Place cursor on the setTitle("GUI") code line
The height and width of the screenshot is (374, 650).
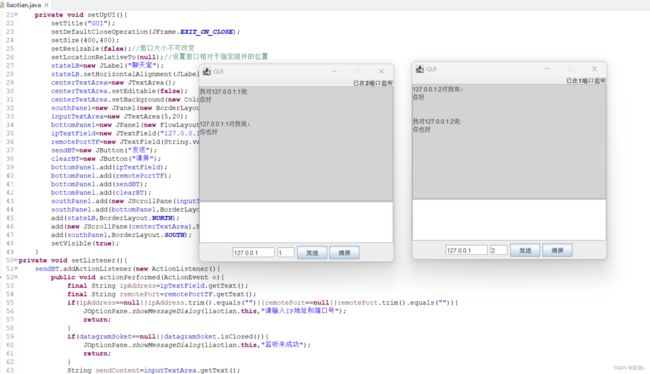(x=83, y=23)
